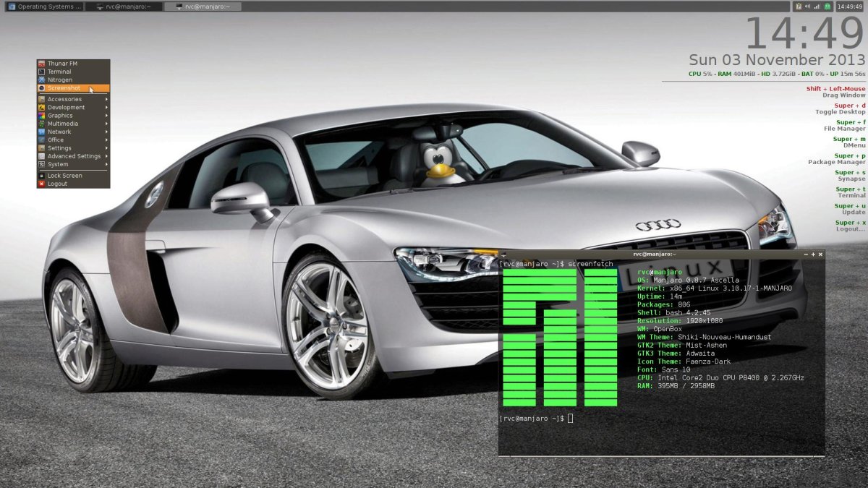
Task: Select Lock Screen in the menu
Action: pos(73,176)
